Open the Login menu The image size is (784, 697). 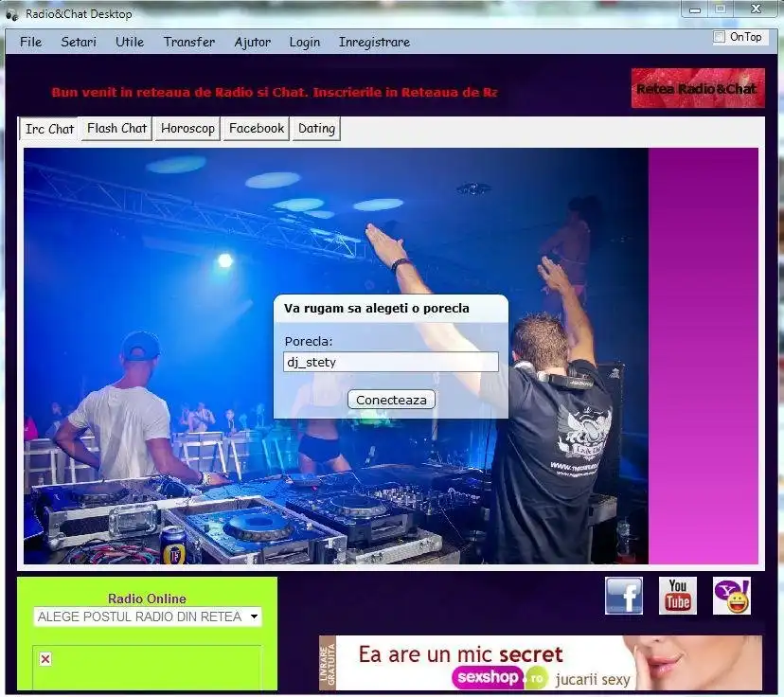pos(305,42)
